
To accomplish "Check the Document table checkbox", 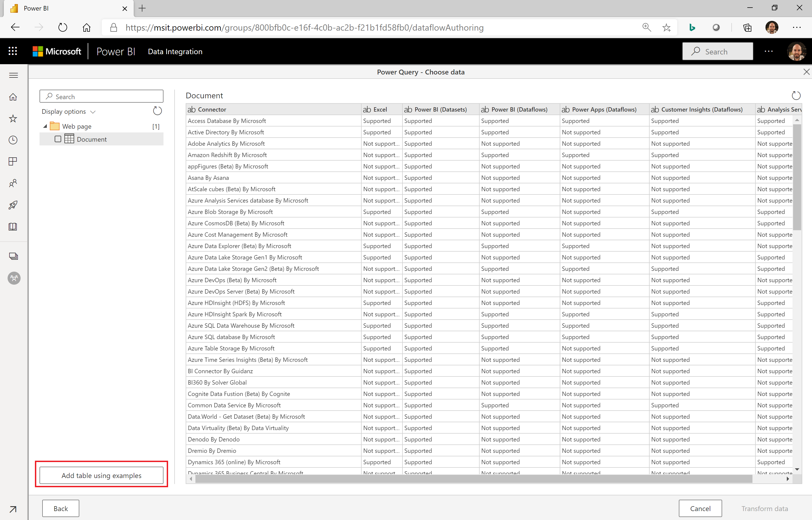I will tap(58, 139).
